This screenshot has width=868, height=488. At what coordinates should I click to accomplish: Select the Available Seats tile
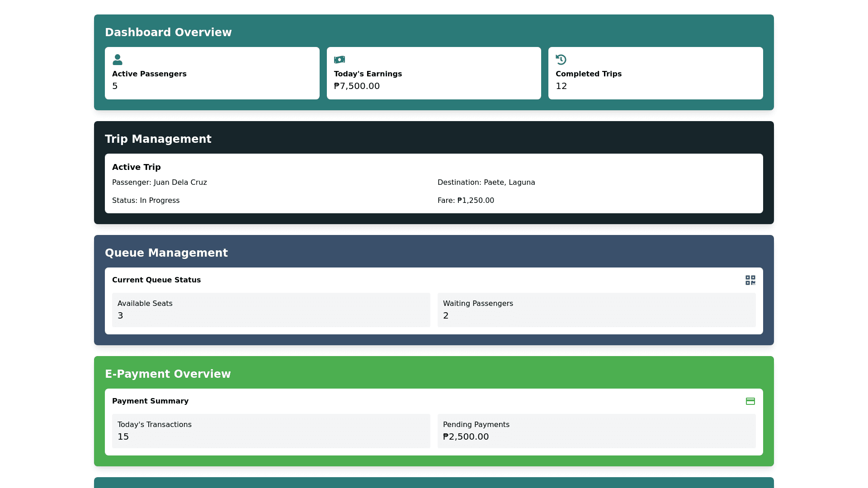click(x=271, y=310)
